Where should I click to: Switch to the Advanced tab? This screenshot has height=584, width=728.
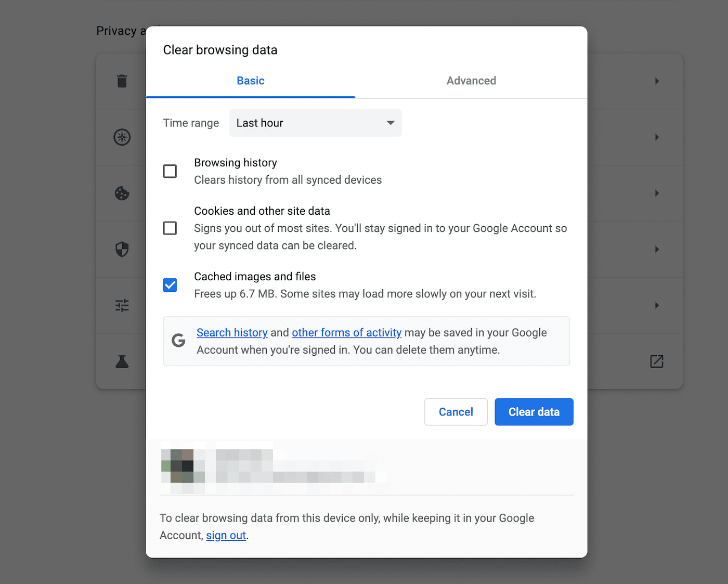pyautogui.click(x=471, y=81)
